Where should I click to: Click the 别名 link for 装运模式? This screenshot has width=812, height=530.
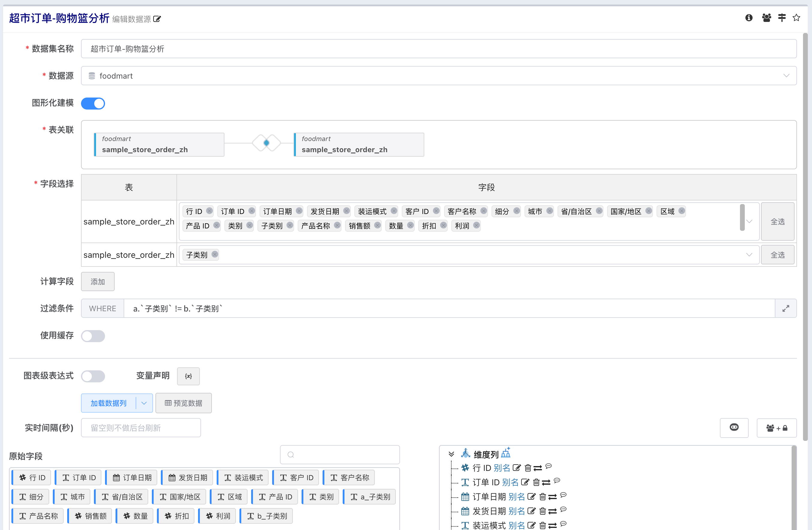point(516,525)
